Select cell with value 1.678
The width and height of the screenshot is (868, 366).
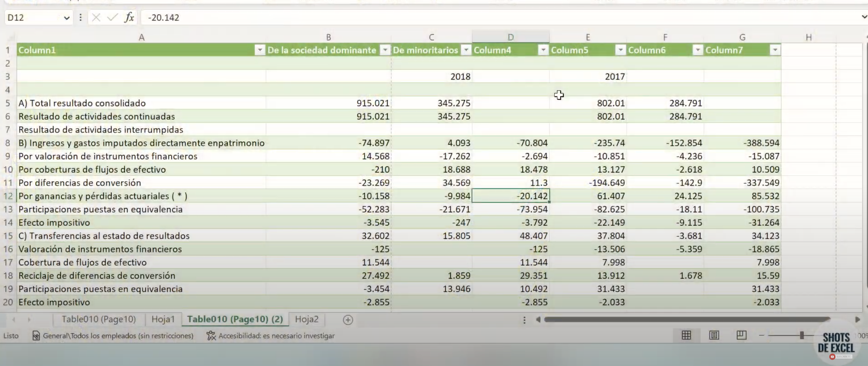pyautogui.click(x=665, y=276)
